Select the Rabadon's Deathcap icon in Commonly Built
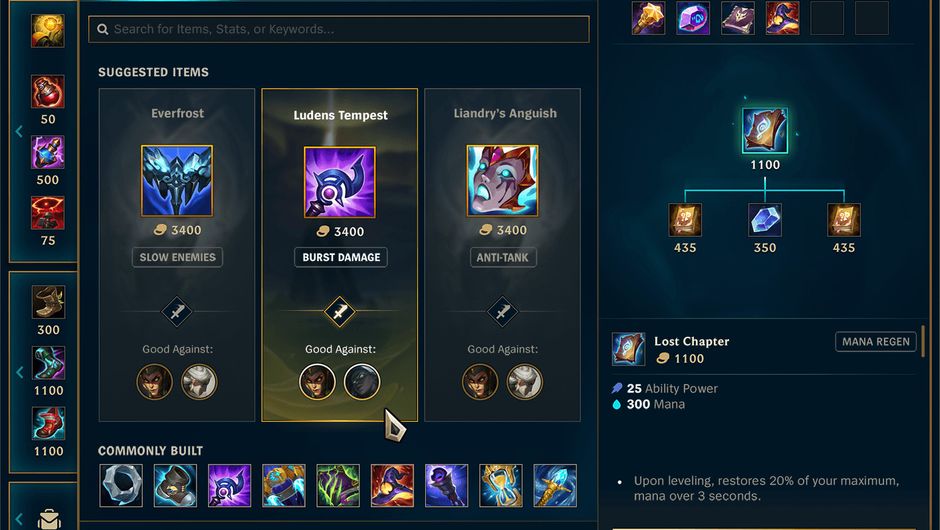 pyautogui.click(x=392, y=486)
